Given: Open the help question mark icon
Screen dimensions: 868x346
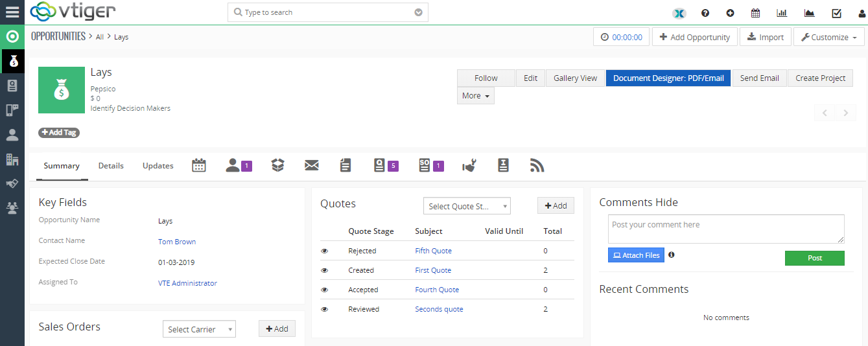Looking at the screenshot, I should [x=705, y=13].
